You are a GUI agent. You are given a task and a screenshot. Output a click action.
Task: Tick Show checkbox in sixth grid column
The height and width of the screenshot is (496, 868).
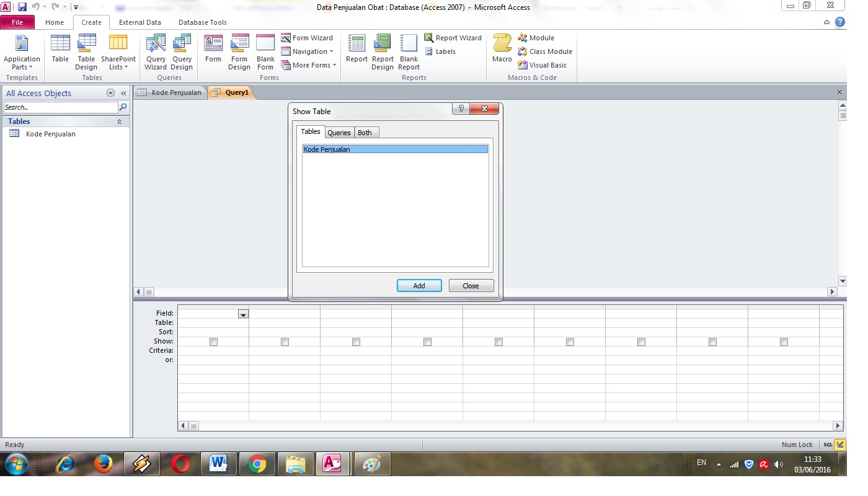point(570,342)
